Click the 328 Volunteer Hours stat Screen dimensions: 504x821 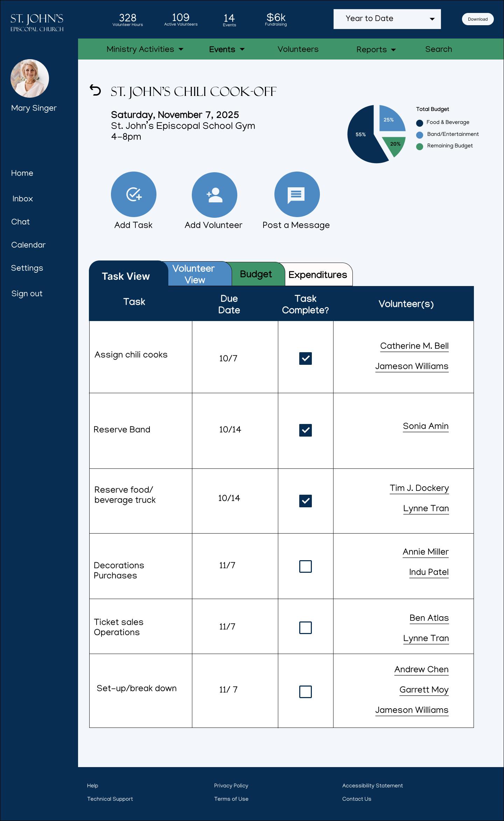(128, 20)
